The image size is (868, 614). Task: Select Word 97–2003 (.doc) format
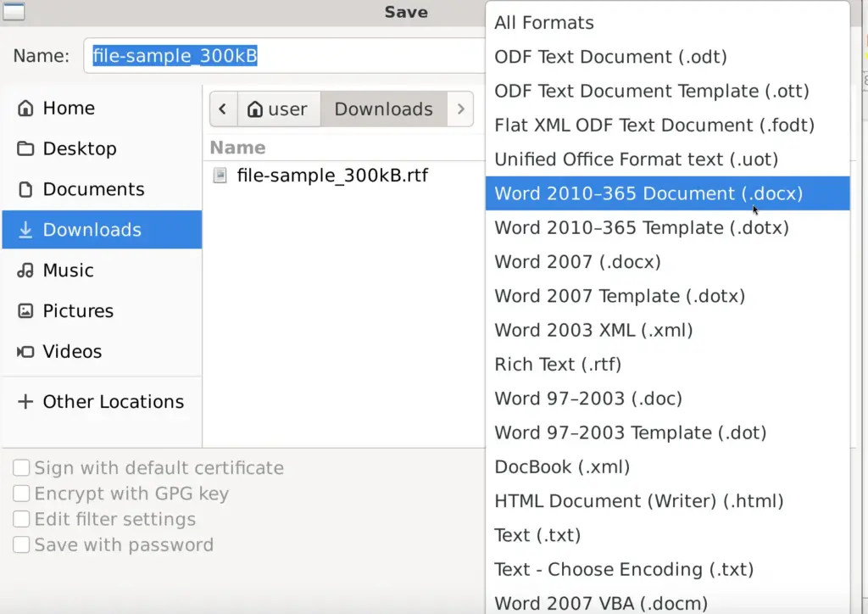pyautogui.click(x=668, y=399)
